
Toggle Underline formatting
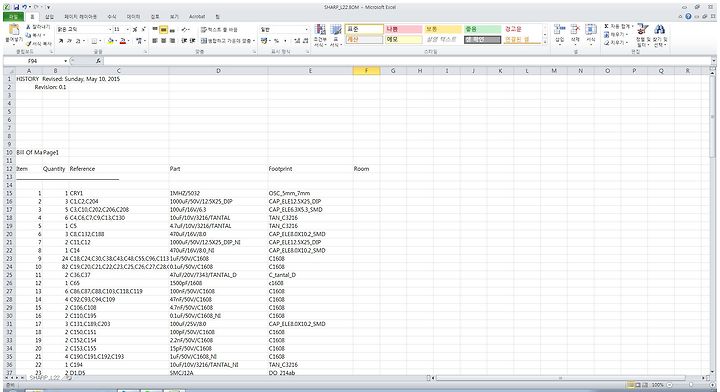(78, 41)
